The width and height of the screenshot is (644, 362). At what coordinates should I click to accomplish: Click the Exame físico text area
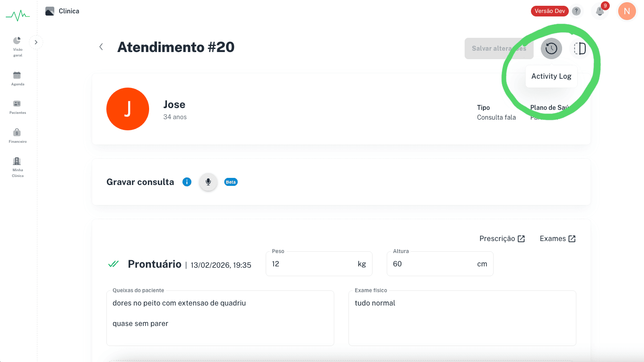(462, 318)
